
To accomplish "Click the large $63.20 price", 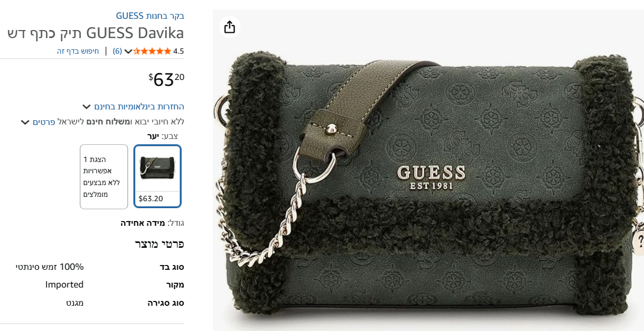I will click(167, 79).
